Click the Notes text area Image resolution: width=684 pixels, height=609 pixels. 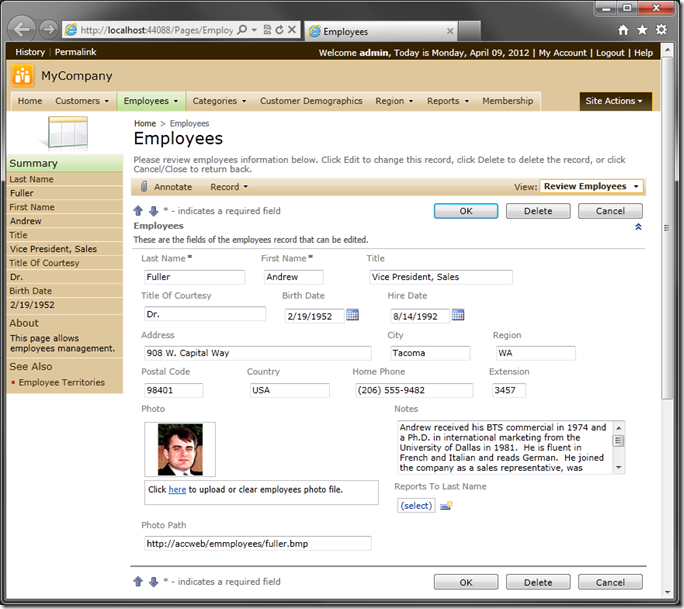tap(506, 447)
